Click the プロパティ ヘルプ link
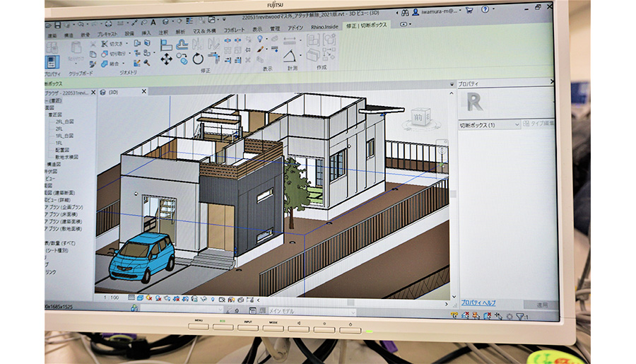 click(x=478, y=303)
